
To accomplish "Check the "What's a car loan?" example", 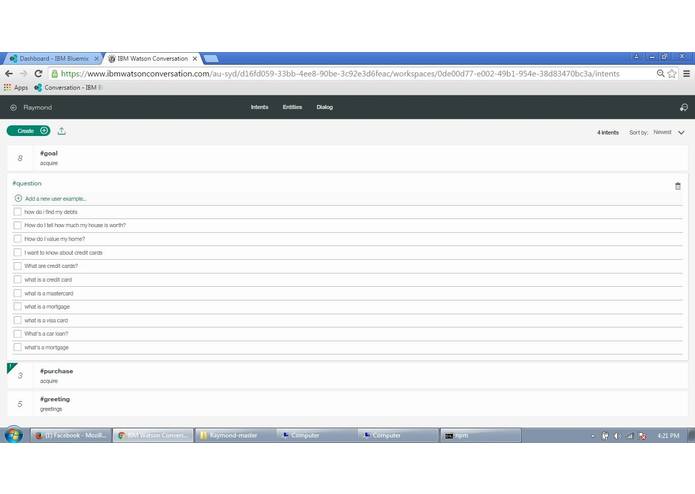I will (x=17, y=334).
